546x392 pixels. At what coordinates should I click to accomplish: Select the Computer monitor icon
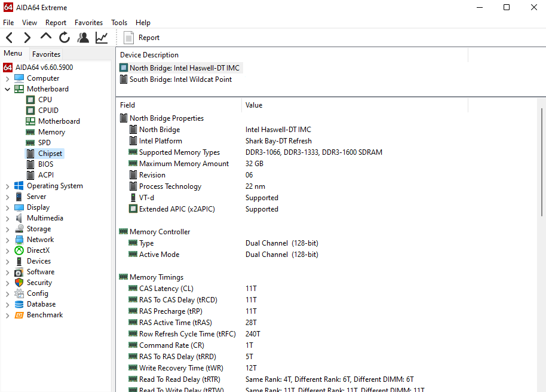click(19, 78)
